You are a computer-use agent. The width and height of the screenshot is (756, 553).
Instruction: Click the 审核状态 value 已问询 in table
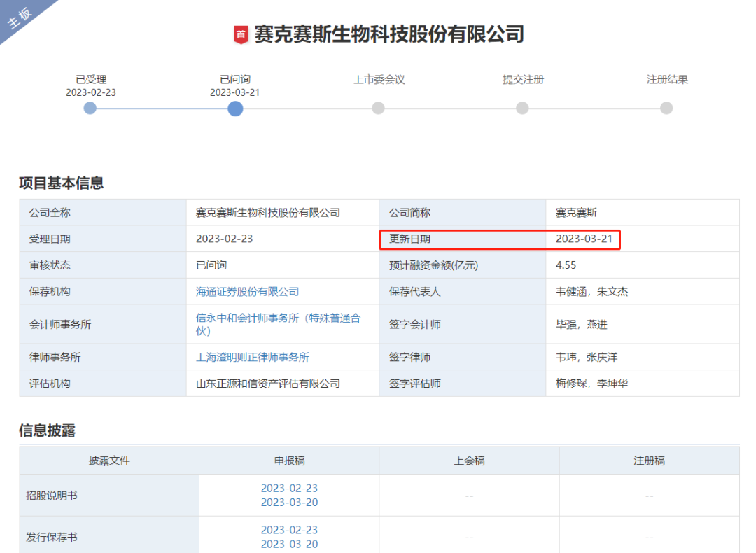pyautogui.click(x=211, y=265)
